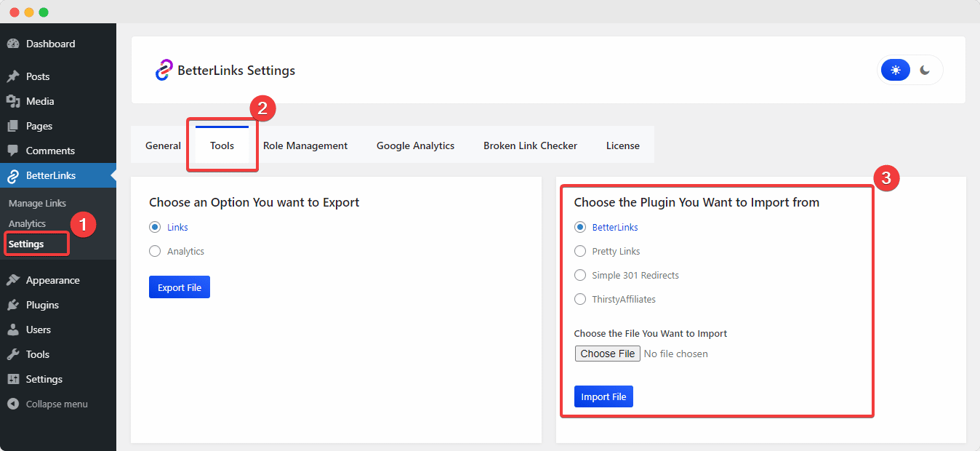This screenshot has height=451, width=980.
Task: Click 'Choose the File You Want to Import' label
Action: tap(651, 333)
